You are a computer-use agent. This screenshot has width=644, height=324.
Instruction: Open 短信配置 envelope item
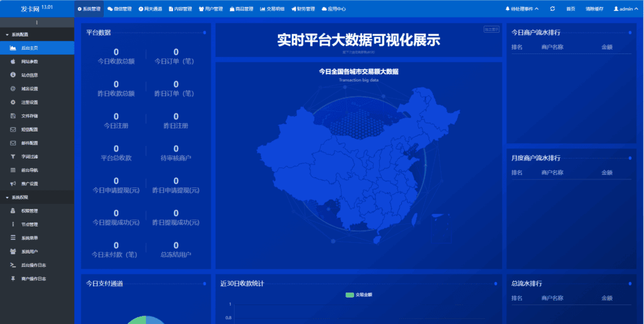37,130
